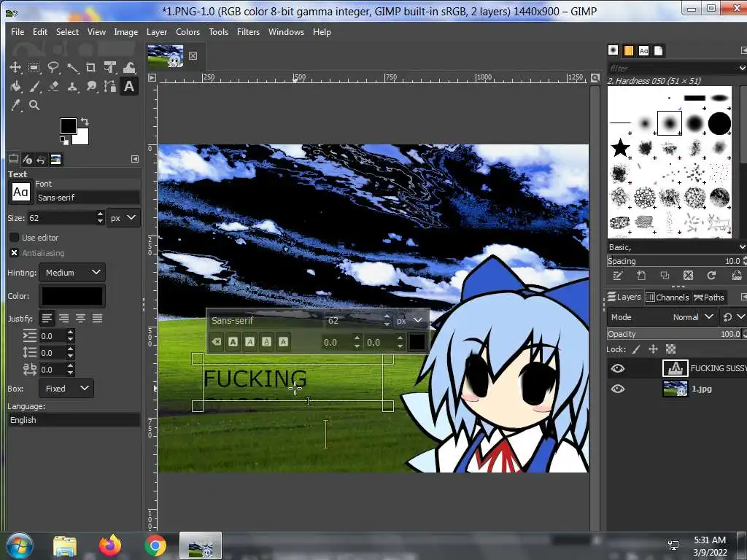Open the Device Status tab
Viewport: 747px width, 560px height.
27,160
